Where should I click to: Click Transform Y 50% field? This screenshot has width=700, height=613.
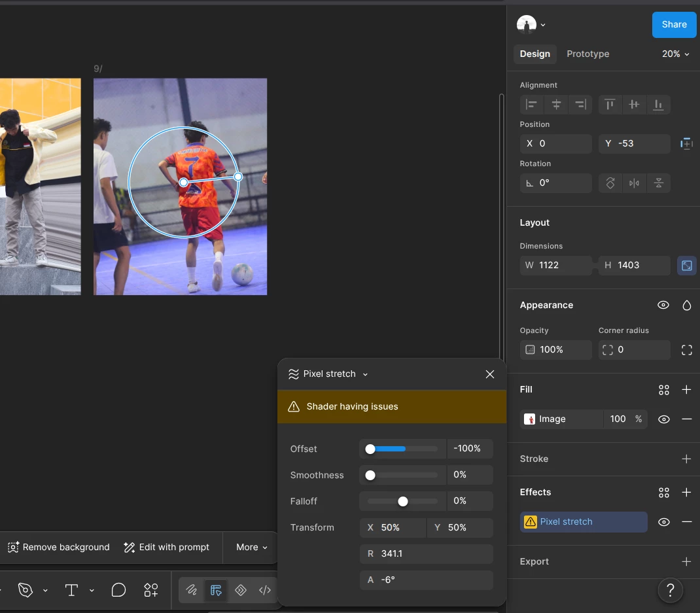coord(460,528)
